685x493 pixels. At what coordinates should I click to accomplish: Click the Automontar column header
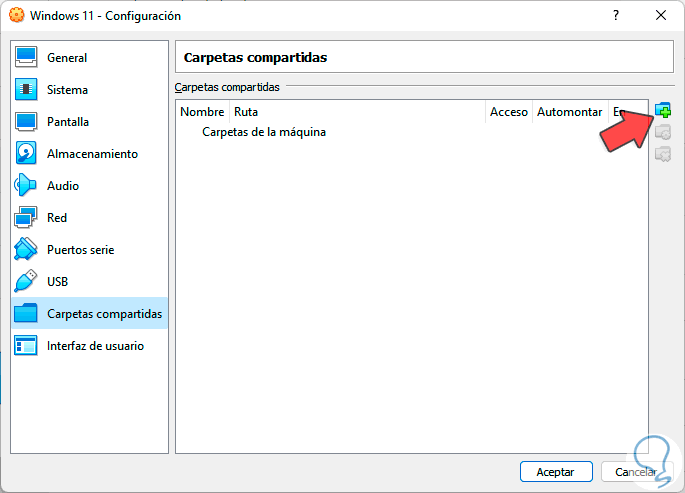click(x=568, y=112)
